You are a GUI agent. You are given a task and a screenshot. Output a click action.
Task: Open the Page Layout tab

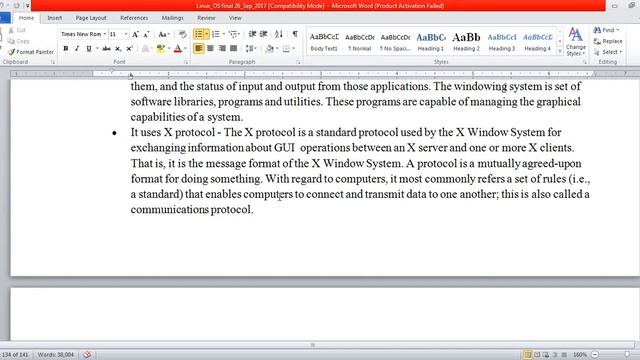click(x=91, y=18)
